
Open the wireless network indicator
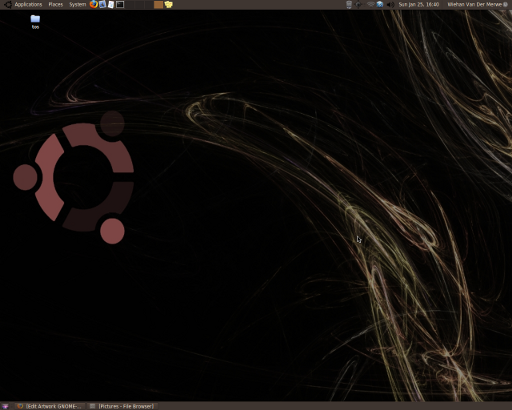point(370,4)
